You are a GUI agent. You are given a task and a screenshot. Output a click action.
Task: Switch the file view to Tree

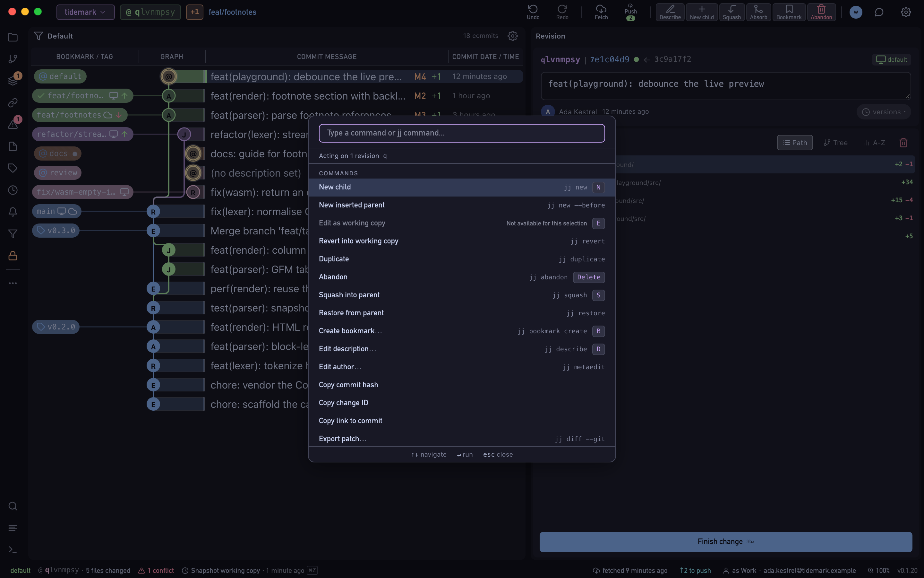point(835,143)
